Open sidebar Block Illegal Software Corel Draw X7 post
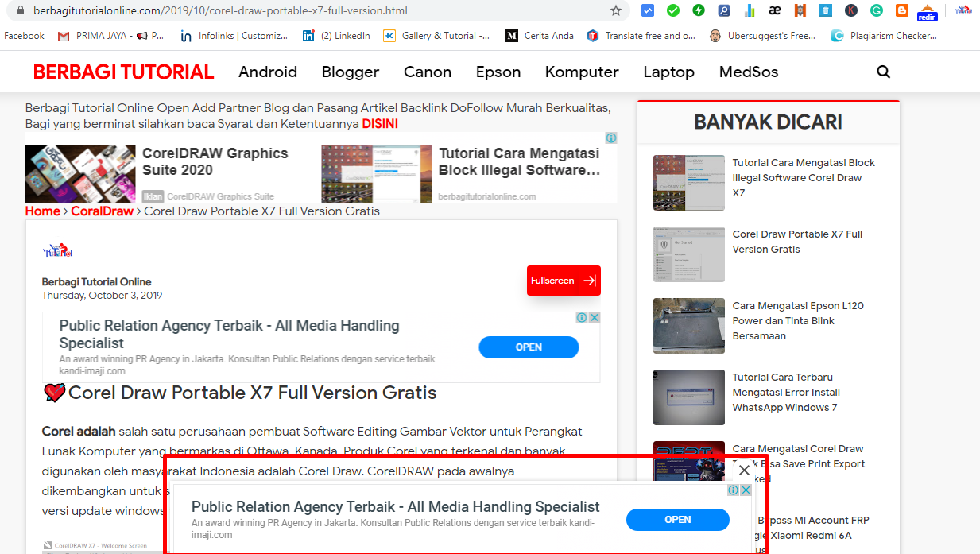The width and height of the screenshot is (980, 554). click(804, 178)
